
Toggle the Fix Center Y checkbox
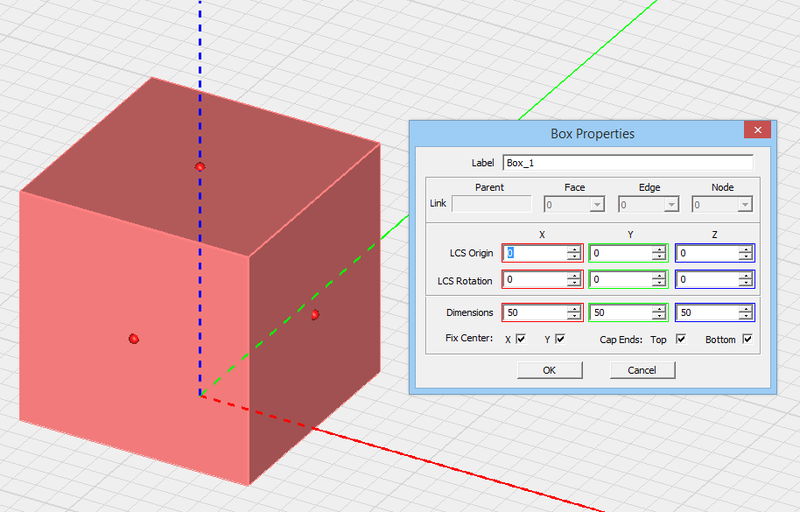pyautogui.click(x=560, y=339)
